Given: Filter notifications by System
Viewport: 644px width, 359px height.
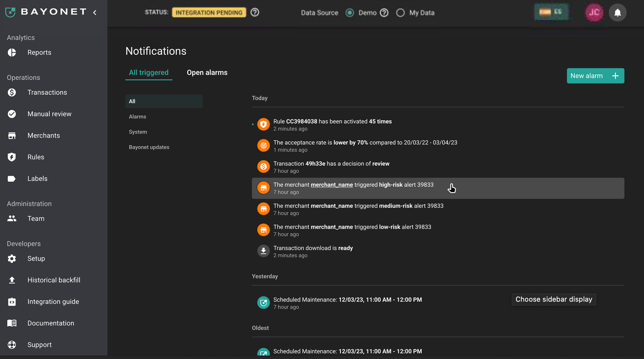Looking at the screenshot, I should (138, 132).
